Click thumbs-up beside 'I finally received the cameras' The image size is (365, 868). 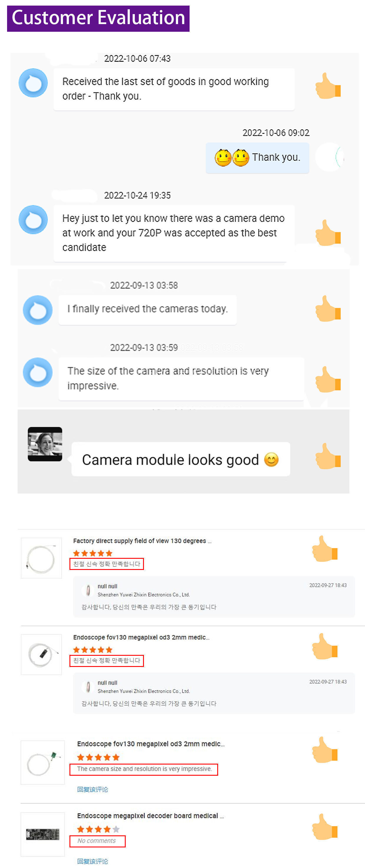click(x=328, y=309)
